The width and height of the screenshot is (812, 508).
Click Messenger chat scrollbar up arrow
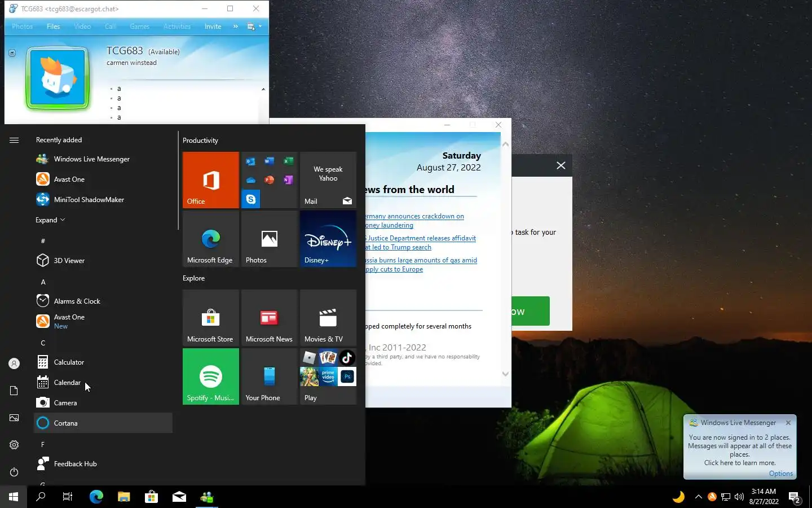tap(263, 89)
